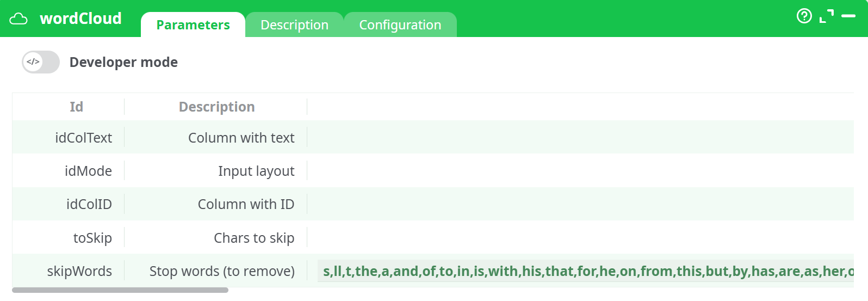Select the idColID parameter row

(89, 204)
